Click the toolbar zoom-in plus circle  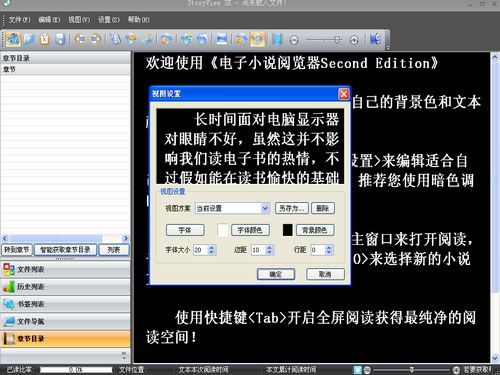tap(354, 40)
